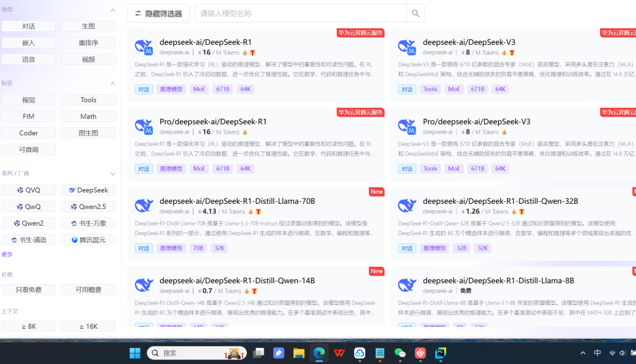Toggle the 生图 type filter

[88, 26]
